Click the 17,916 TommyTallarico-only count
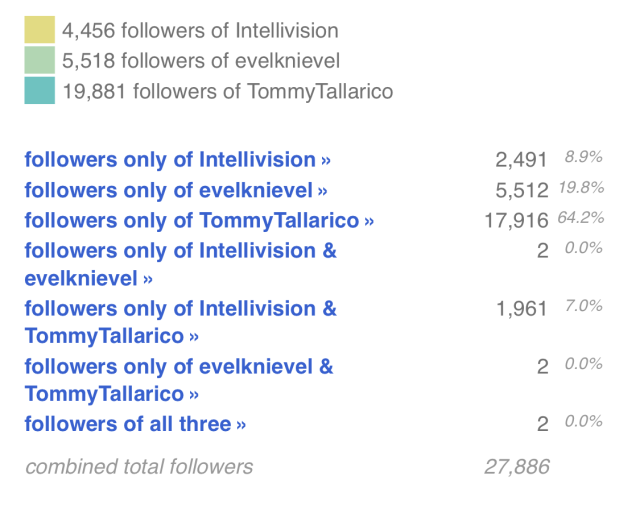The height and width of the screenshot is (518, 640). [x=516, y=220]
